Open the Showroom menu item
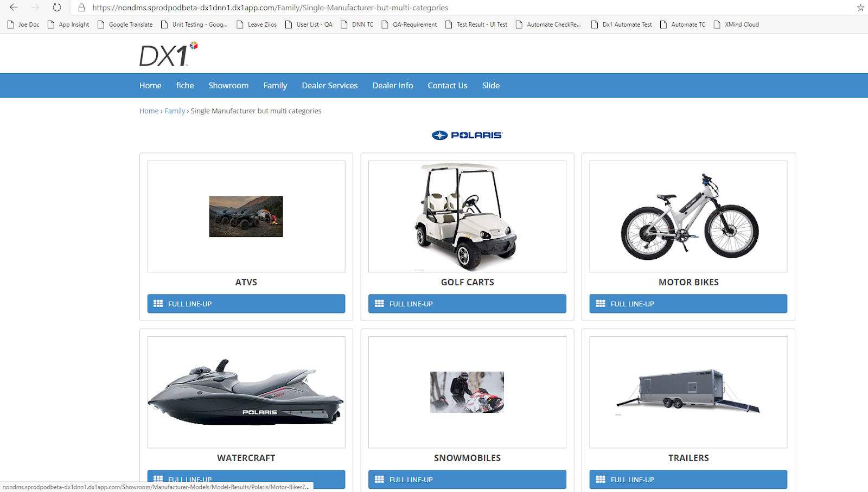 [228, 86]
